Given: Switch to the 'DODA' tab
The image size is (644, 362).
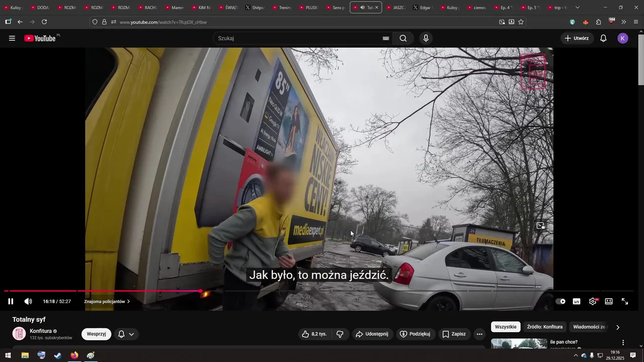Looking at the screenshot, I should pos(39,8).
